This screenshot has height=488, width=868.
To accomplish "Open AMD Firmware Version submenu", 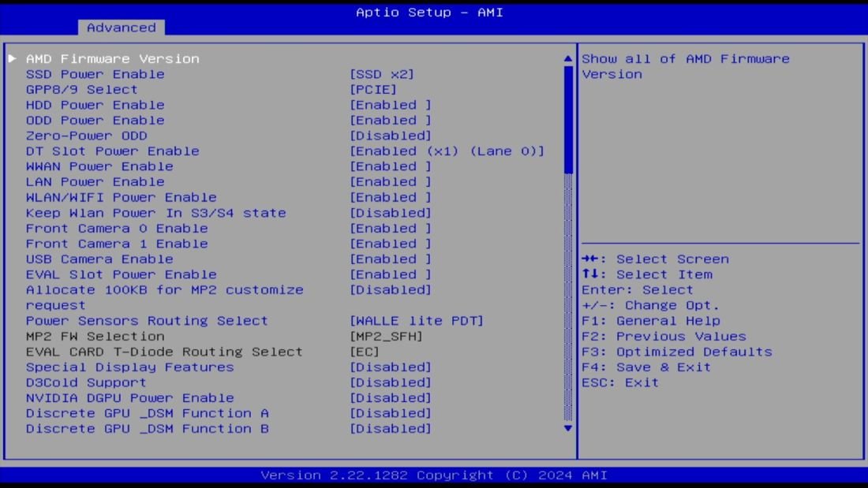I will (112, 58).
